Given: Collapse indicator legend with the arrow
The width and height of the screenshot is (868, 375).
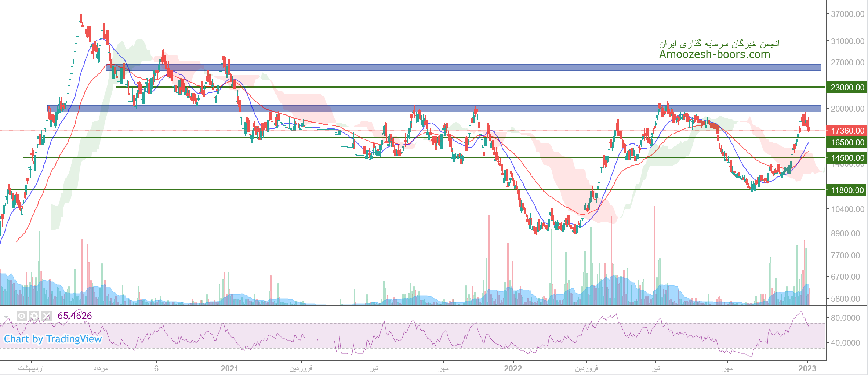Looking at the screenshot, I should pos(6,316).
